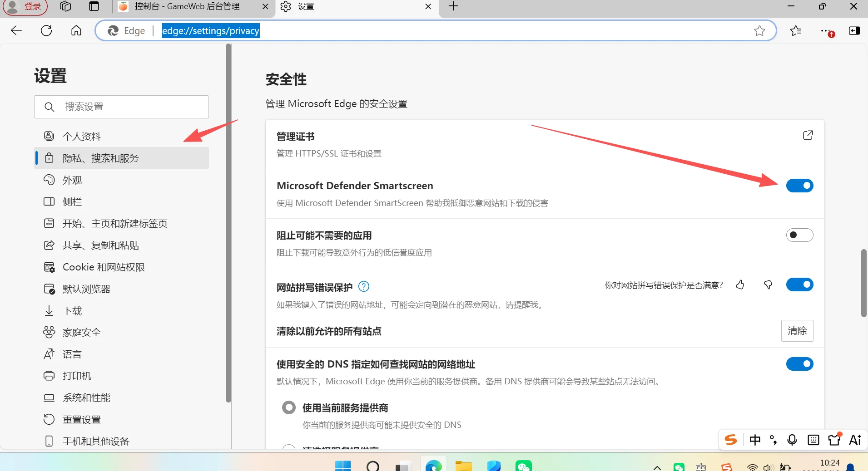Open the Sogou AI assistant icon
Viewport: 868px width, 471px height.
pos(855,440)
